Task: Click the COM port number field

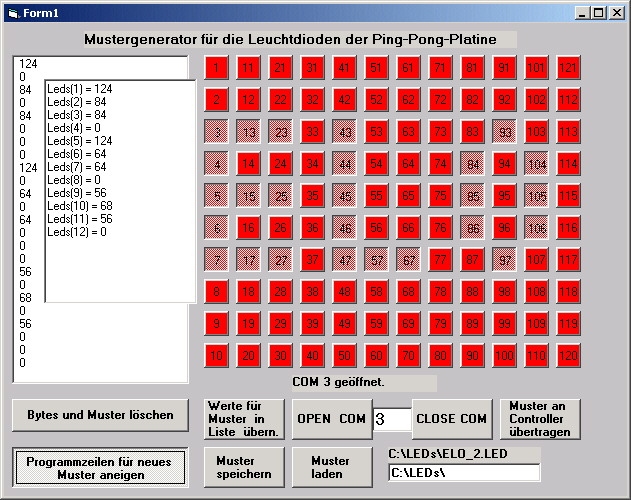Action: [x=392, y=419]
